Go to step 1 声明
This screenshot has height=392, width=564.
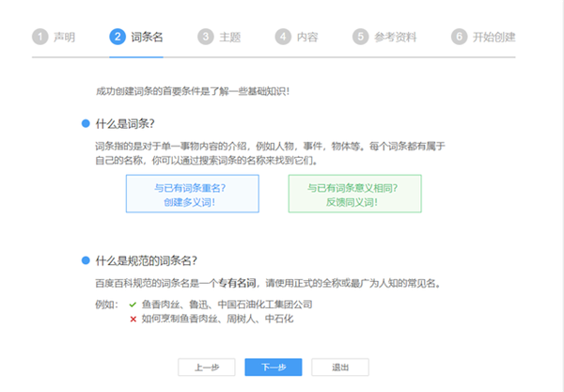54,37
